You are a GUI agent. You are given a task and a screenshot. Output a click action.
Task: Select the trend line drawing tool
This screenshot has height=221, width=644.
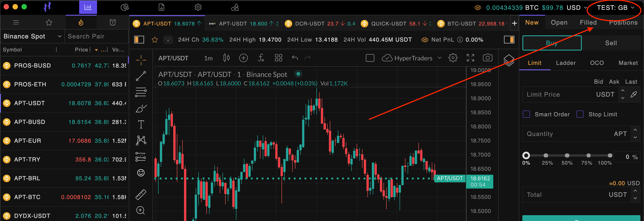(141, 76)
